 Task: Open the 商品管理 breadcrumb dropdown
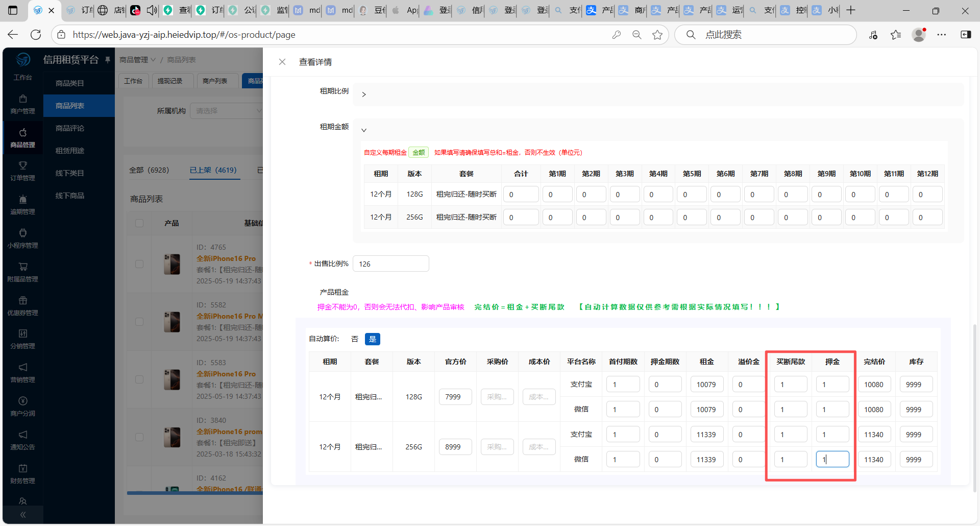coord(137,60)
